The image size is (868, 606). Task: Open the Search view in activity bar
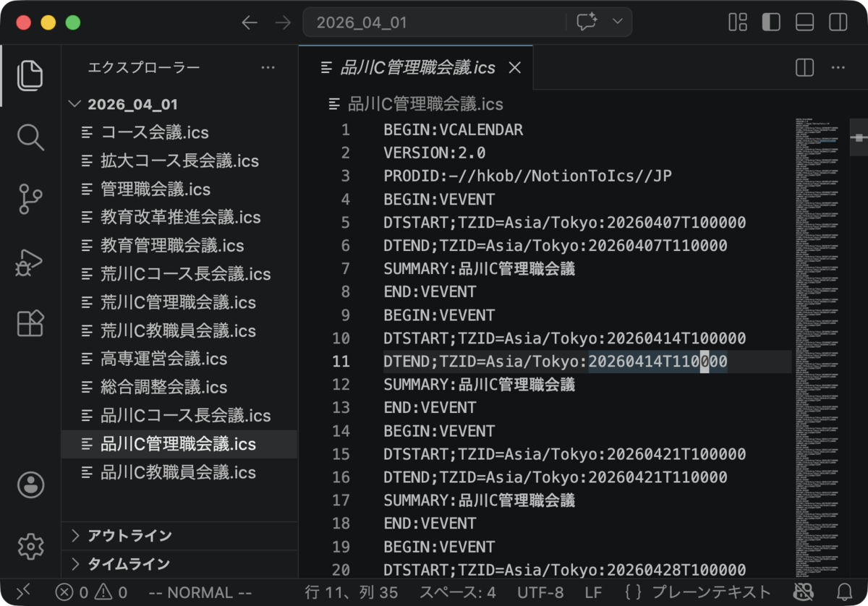[x=30, y=137]
